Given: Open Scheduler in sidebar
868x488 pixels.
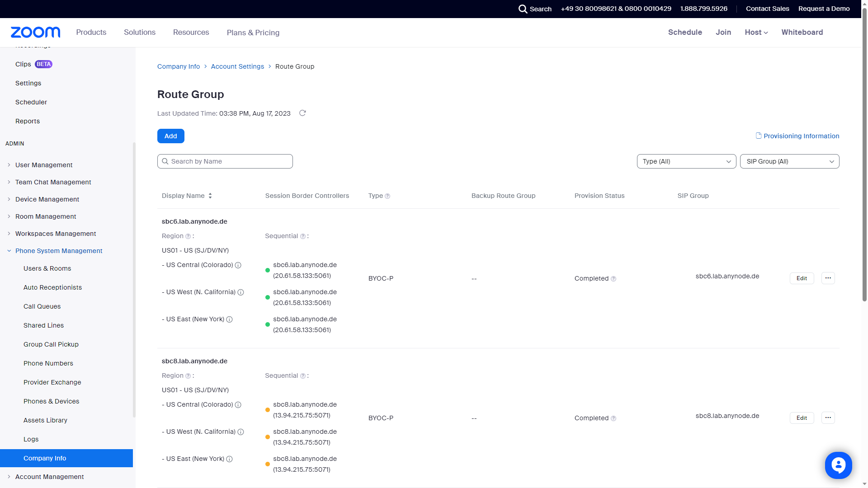Looking at the screenshot, I should point(31,102).
